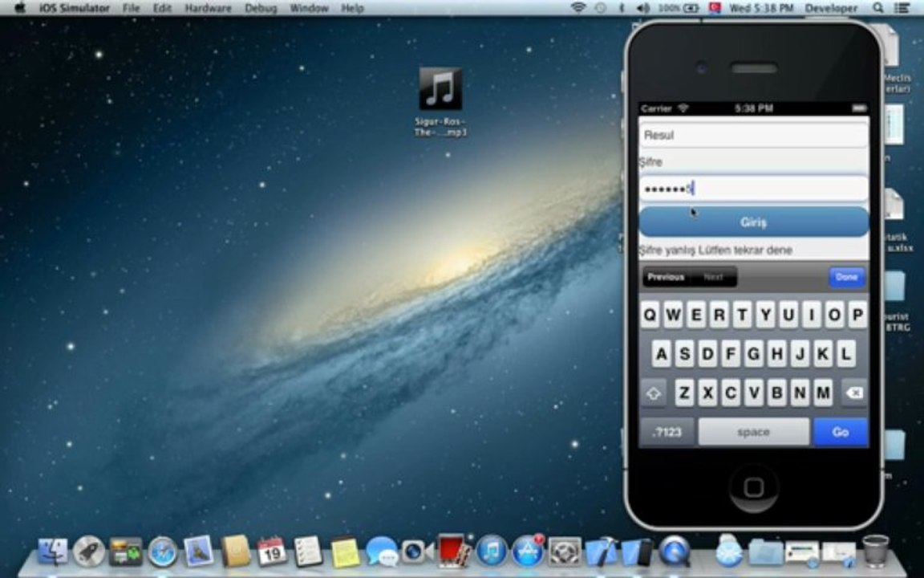Viewport: 924px width, 578px height.
Task: Tap the W key on simulator keyboard
Action: (672, 315)
